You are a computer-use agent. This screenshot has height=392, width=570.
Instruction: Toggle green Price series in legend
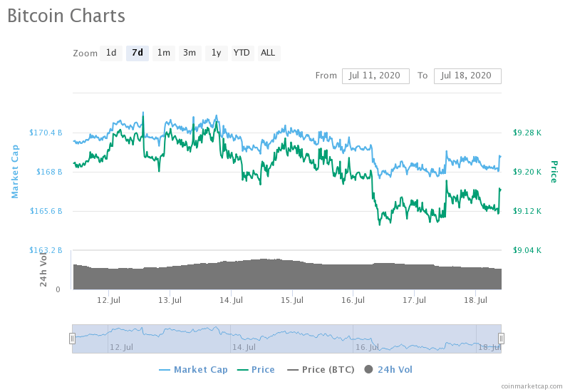click(x=256, y=370)
